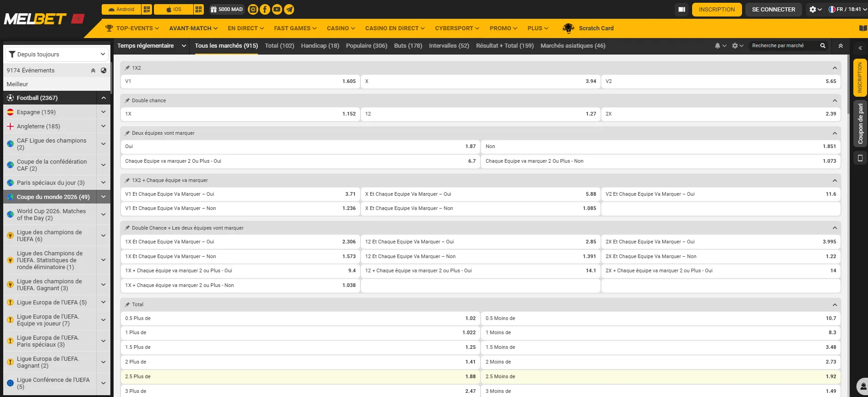The width and height of the screenshot is (868, 397).
Task: Select the X draw odds 3.94
Action: point(480,81)
